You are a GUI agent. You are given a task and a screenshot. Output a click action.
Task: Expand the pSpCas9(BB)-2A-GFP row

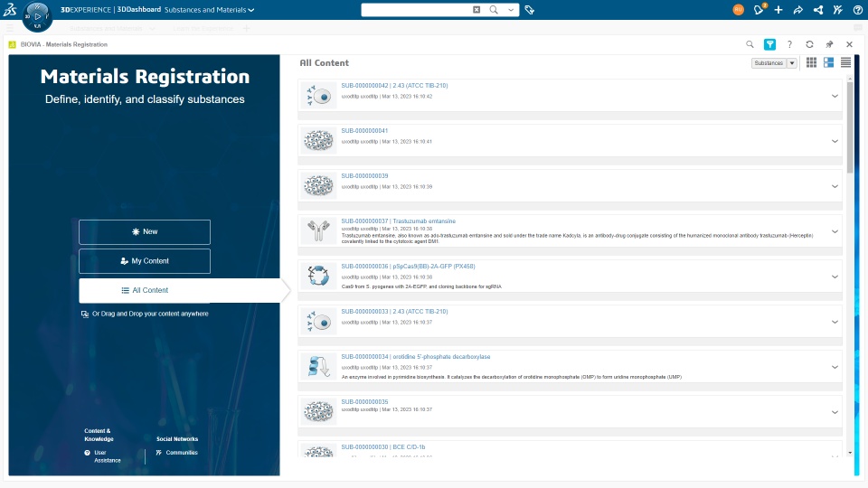pos(835,277)
